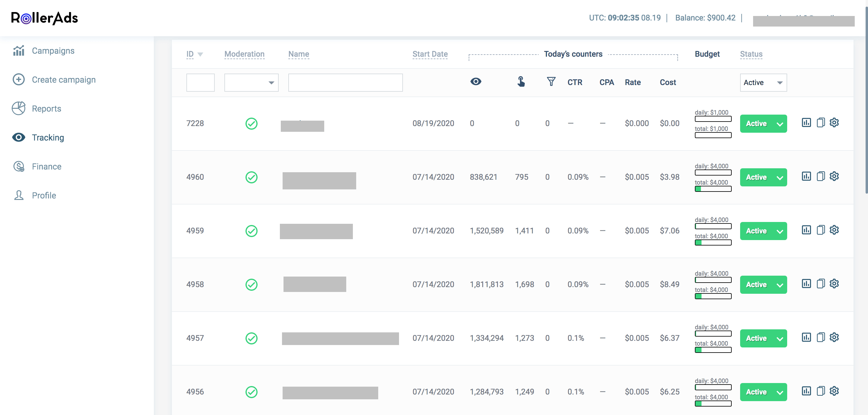Open the Finance sidebar section

coord(46,166)
